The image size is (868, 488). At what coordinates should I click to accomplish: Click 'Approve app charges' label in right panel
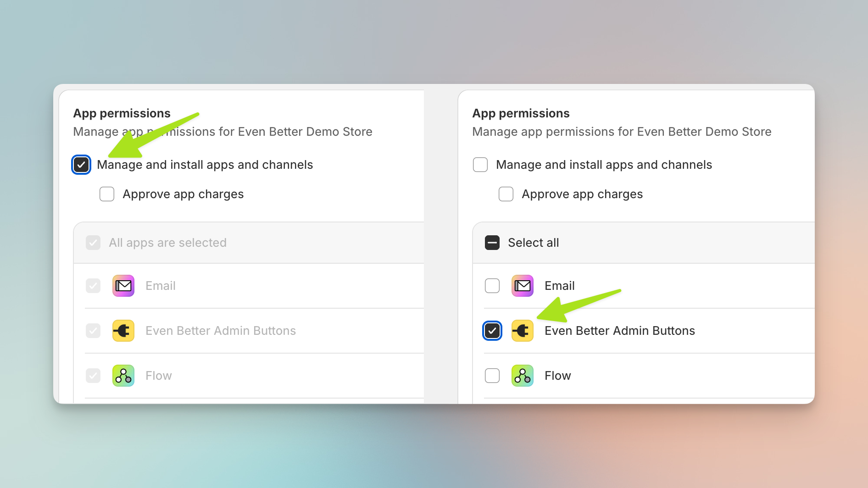coord(582,194)
